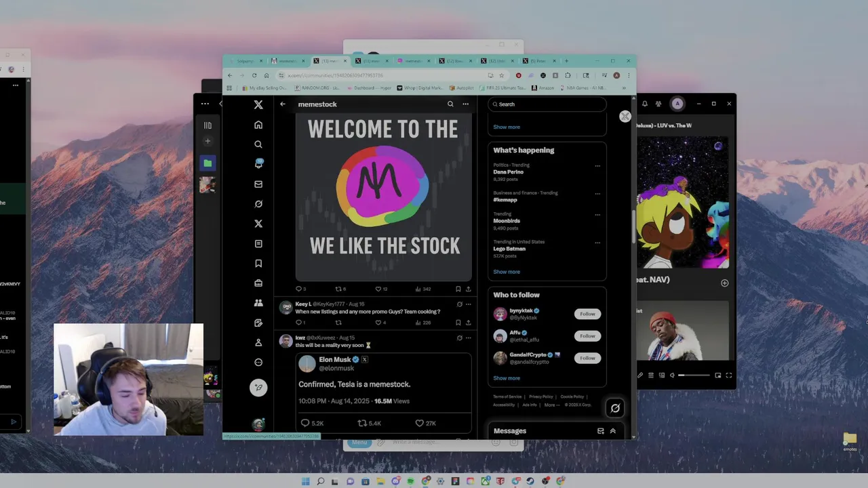868x488 pixels.
Task: Open Messages envelope in X sidebar
Action: (258, 184)
